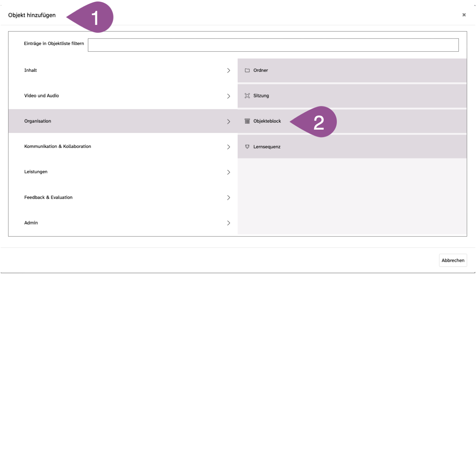Select the Video und Audio category
The width and height of the screenshot is (476, 476).
tap(123, 96)
